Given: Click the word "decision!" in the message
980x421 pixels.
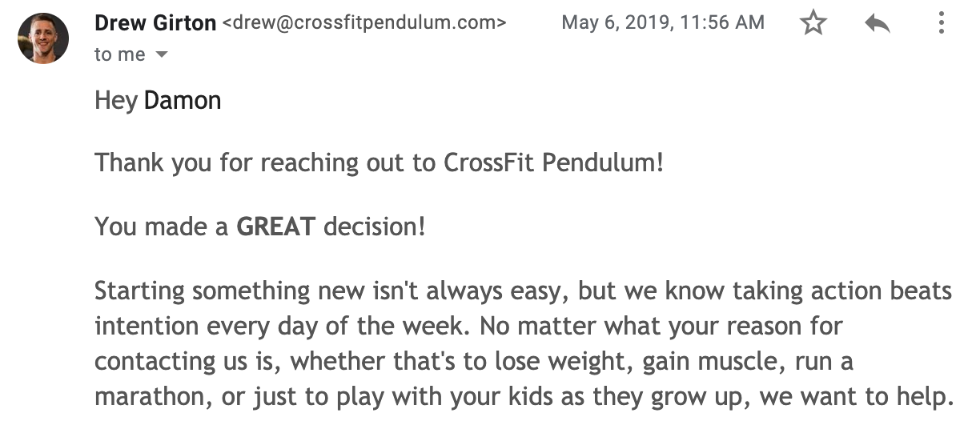Looking at the screenshot, I should (374, 227).
